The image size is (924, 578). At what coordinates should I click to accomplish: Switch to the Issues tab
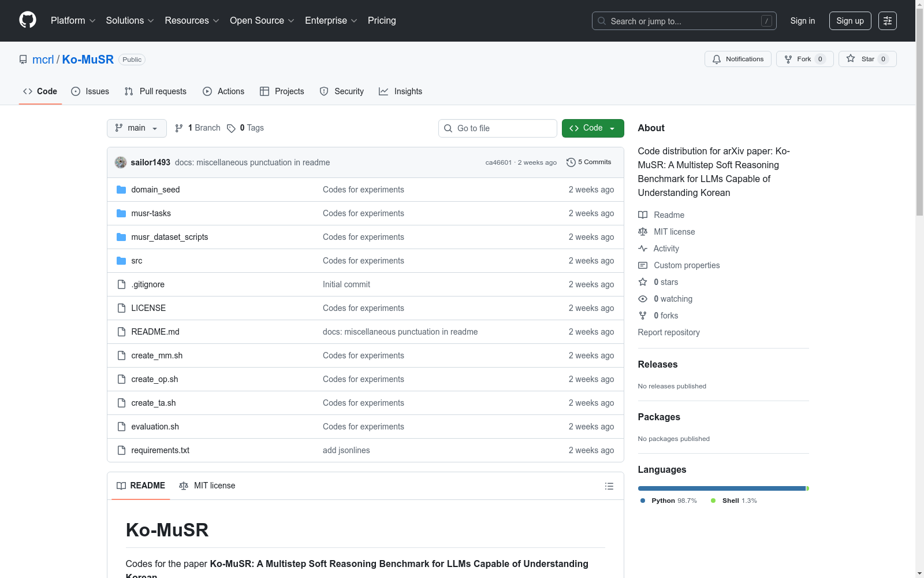click(90, 91)
